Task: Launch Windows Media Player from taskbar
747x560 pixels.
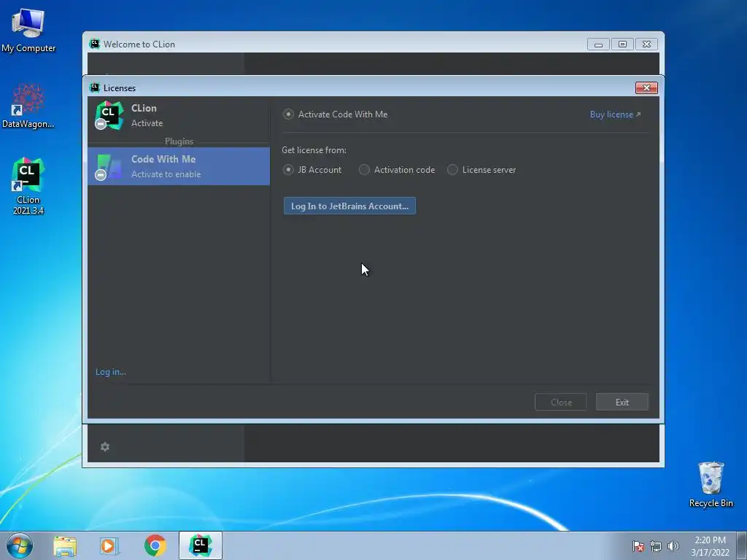Action: click(x=109, y=545)
